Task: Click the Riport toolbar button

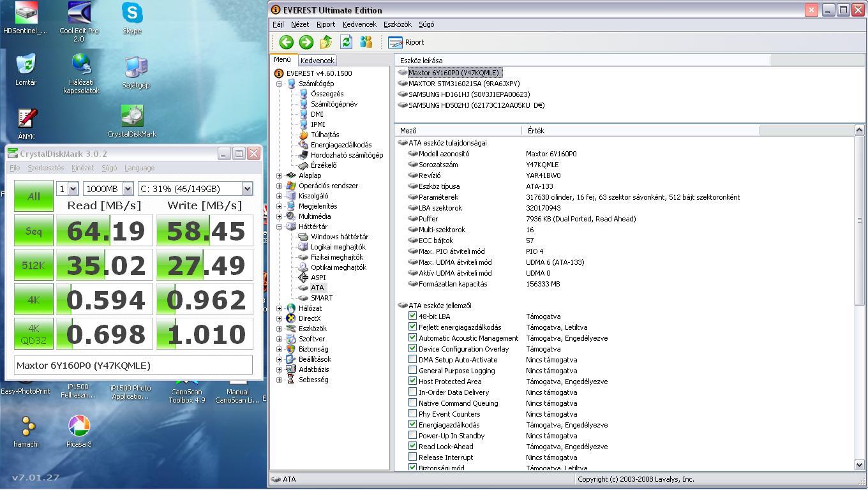Action: tap(406, 42)
